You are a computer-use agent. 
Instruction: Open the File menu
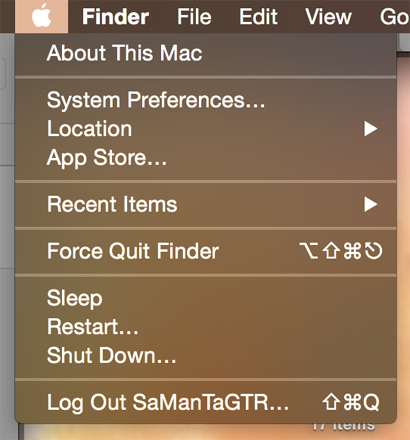click(x=194, y=17)
